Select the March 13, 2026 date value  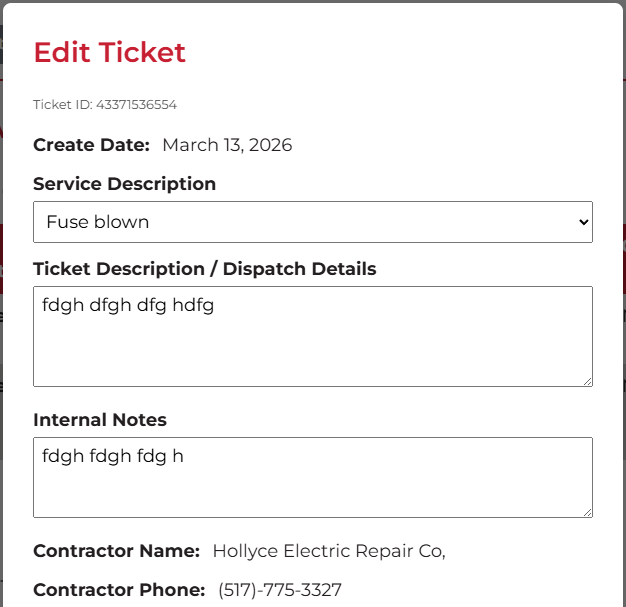click(227, 145)
